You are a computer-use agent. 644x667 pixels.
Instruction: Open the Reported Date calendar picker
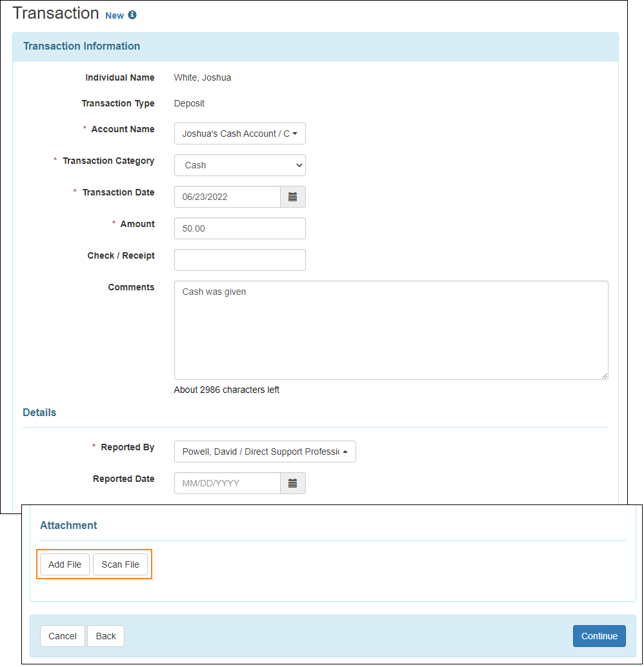click(293, 483)
